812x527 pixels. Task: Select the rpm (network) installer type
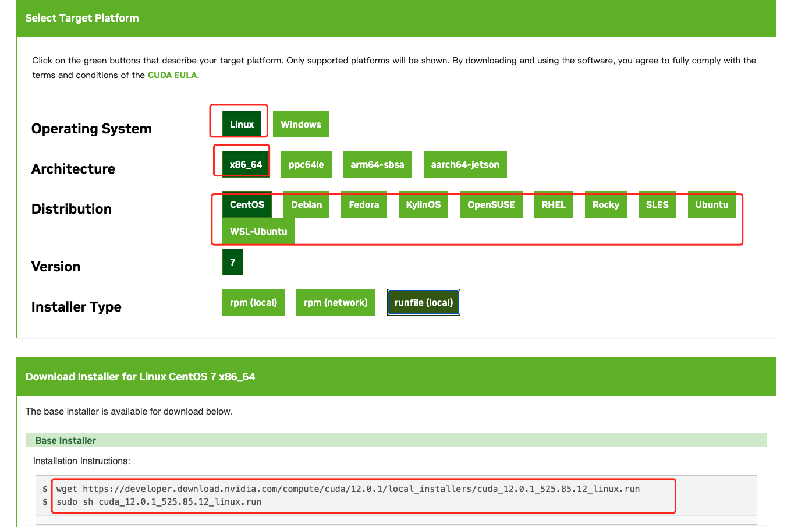click(x=335, y=302)
